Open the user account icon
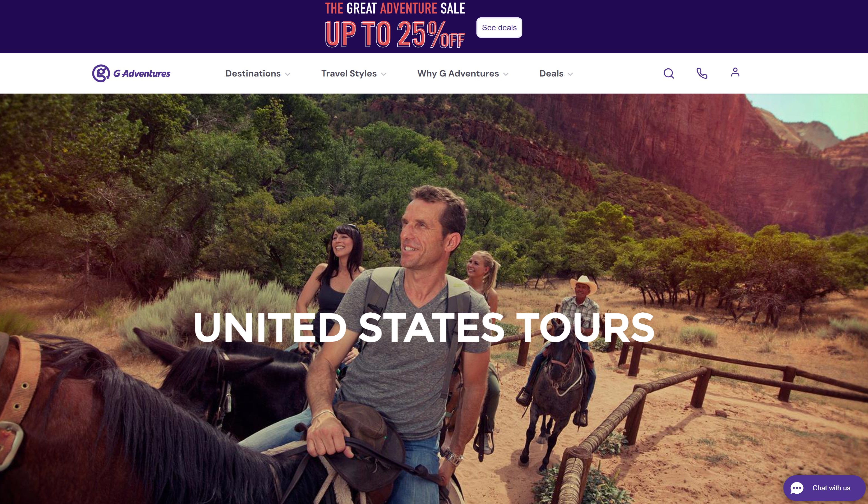868x504 pixels. [x=735, y=72]
